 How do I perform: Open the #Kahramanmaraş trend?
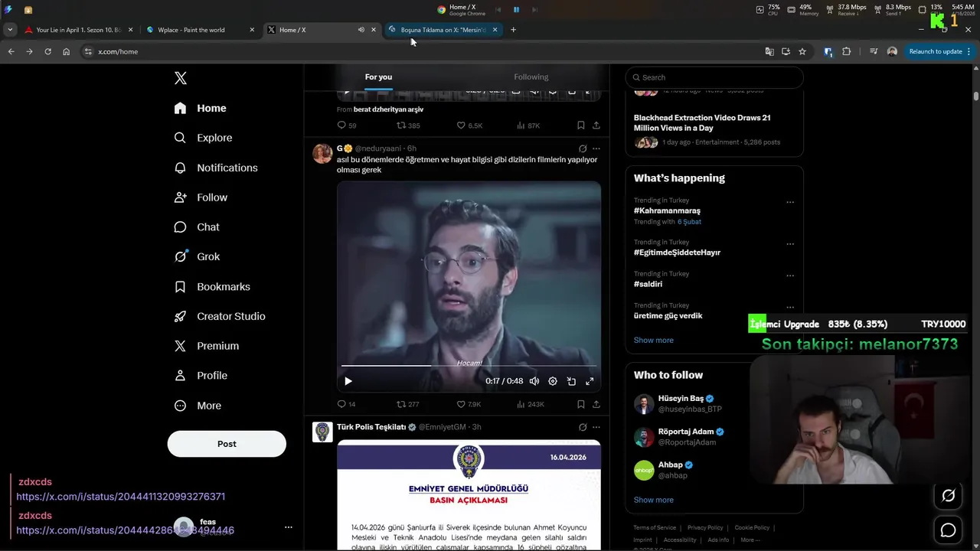click(x=667, y=210)
